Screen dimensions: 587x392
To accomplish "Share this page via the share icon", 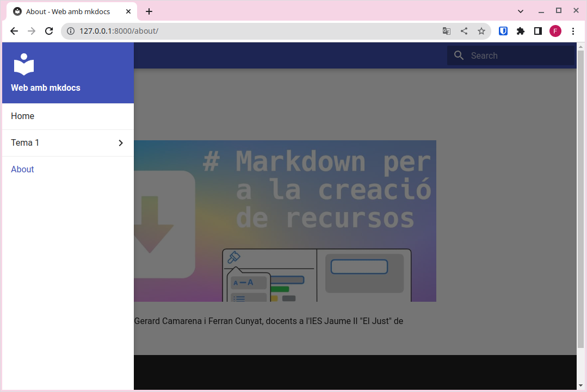I will [464, 31].
